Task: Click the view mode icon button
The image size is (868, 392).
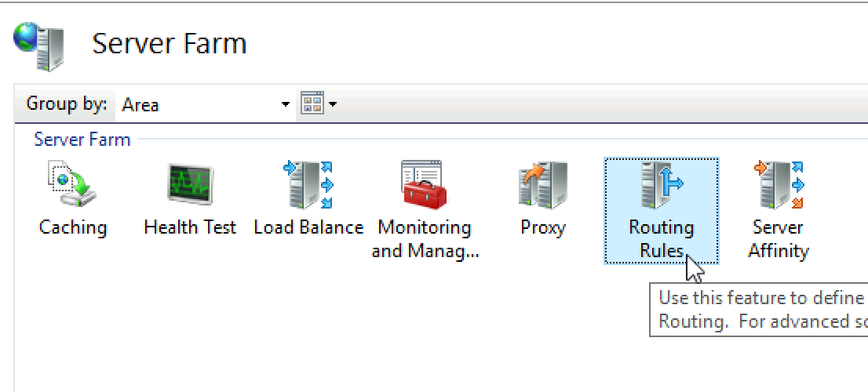Action: point(312,103)
